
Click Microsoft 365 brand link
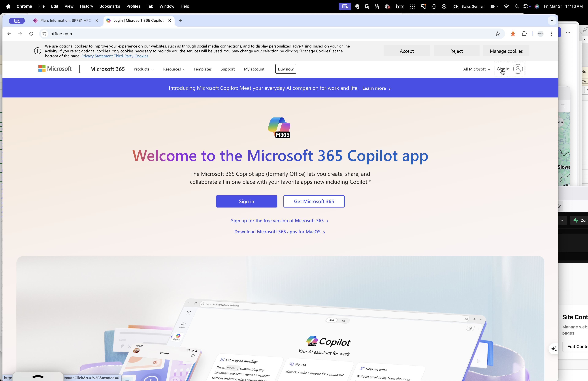point(107,69)
